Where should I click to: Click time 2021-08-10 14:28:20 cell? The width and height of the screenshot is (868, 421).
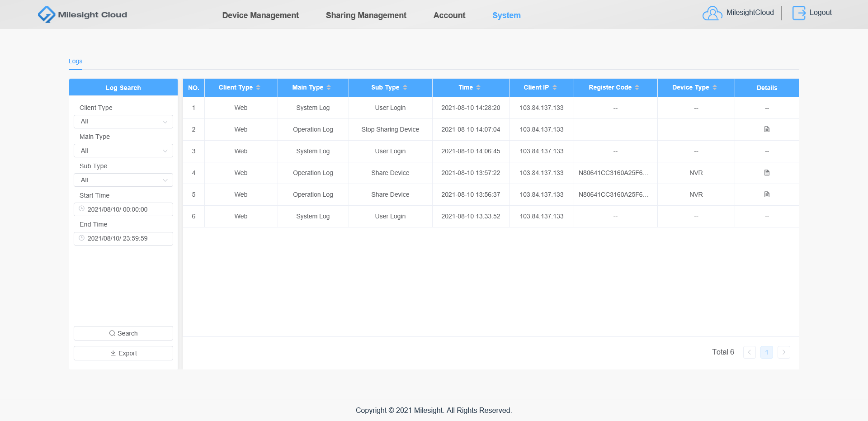(x=471, y=108)
